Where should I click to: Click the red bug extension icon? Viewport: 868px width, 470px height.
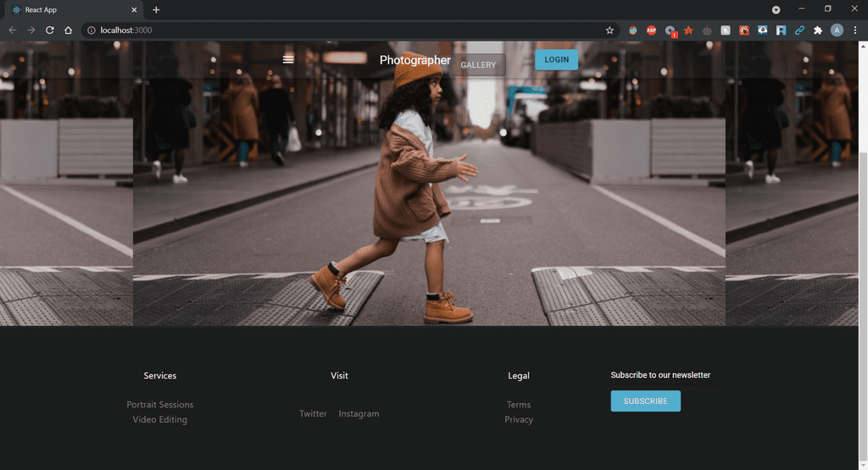[744, 30]
